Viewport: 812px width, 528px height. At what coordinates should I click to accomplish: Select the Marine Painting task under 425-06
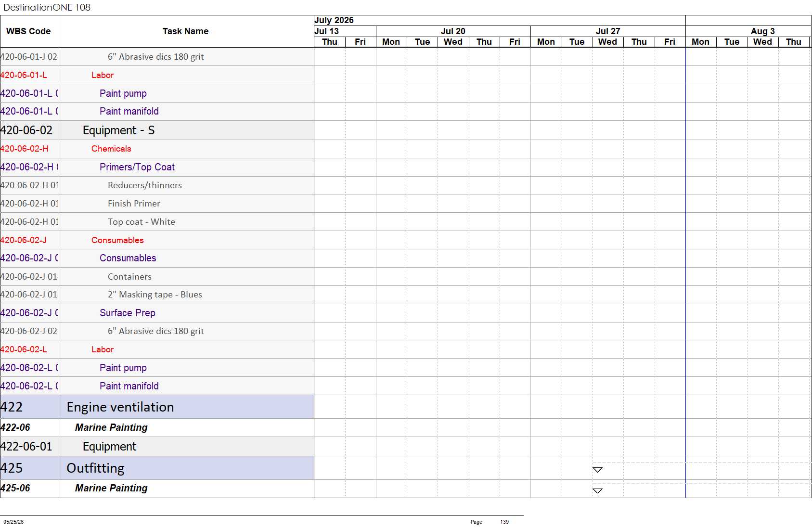coord(111,488)
